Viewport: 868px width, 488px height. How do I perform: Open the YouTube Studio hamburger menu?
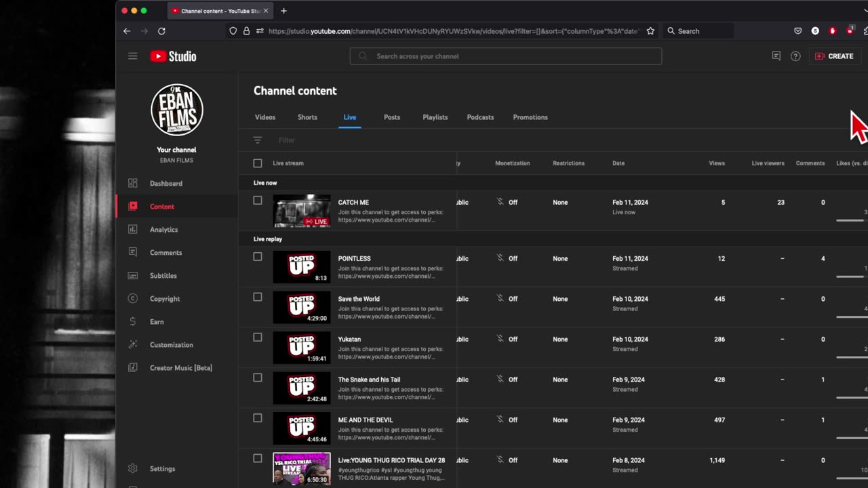(x=133, y=56)
